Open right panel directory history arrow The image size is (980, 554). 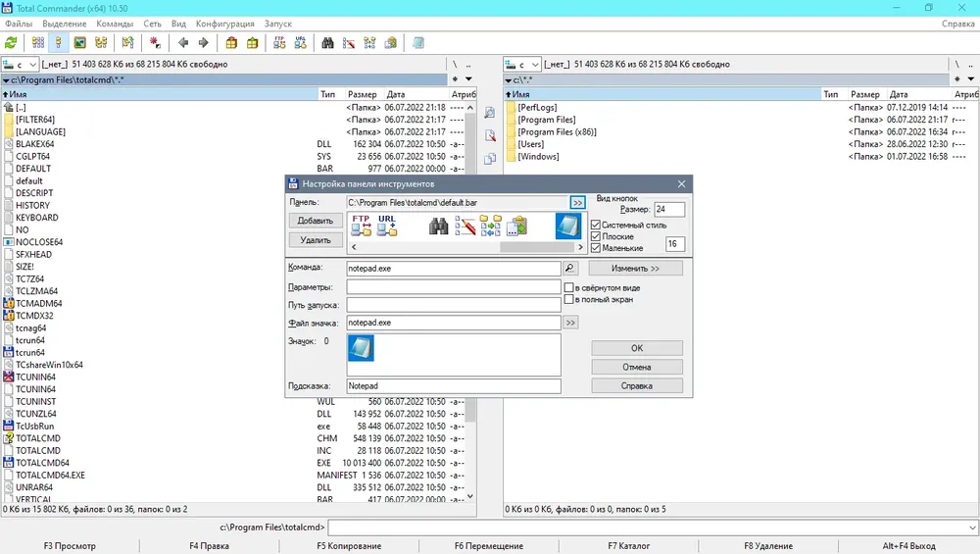970,79
